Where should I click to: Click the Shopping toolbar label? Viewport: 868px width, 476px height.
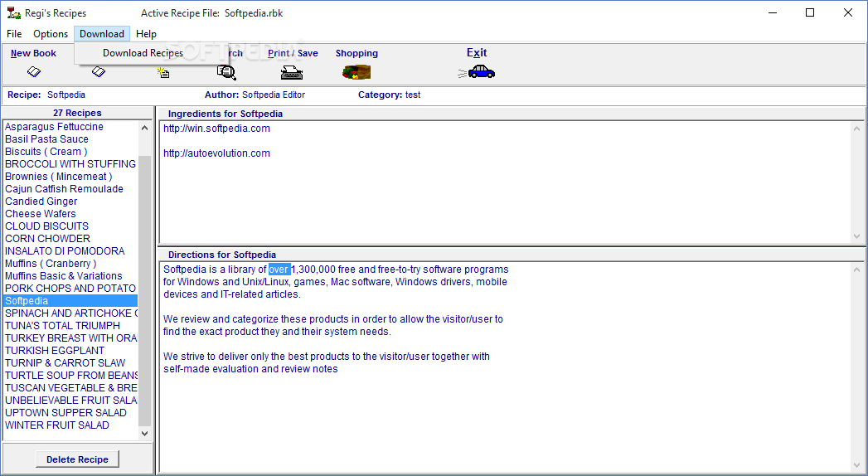[x=356, y=53]
